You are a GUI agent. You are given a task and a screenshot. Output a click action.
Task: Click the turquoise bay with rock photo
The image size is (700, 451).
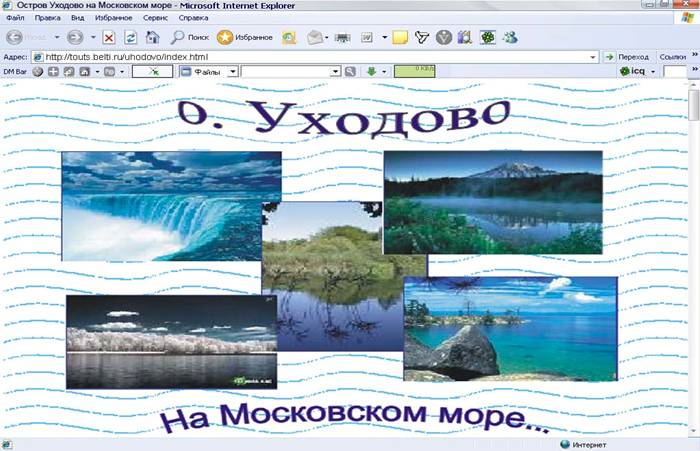[511, 329]
